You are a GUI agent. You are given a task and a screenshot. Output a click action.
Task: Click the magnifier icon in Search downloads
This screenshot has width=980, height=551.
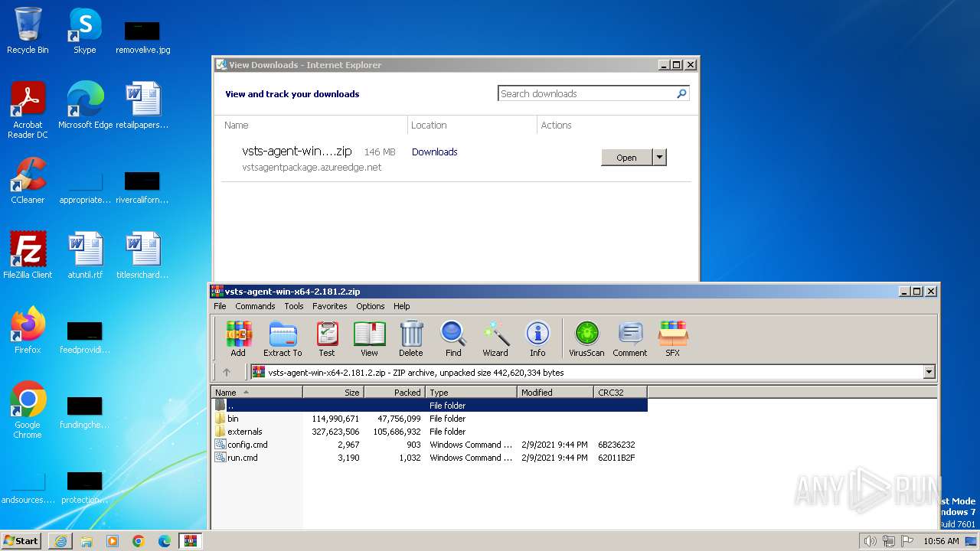pos(681,93)
